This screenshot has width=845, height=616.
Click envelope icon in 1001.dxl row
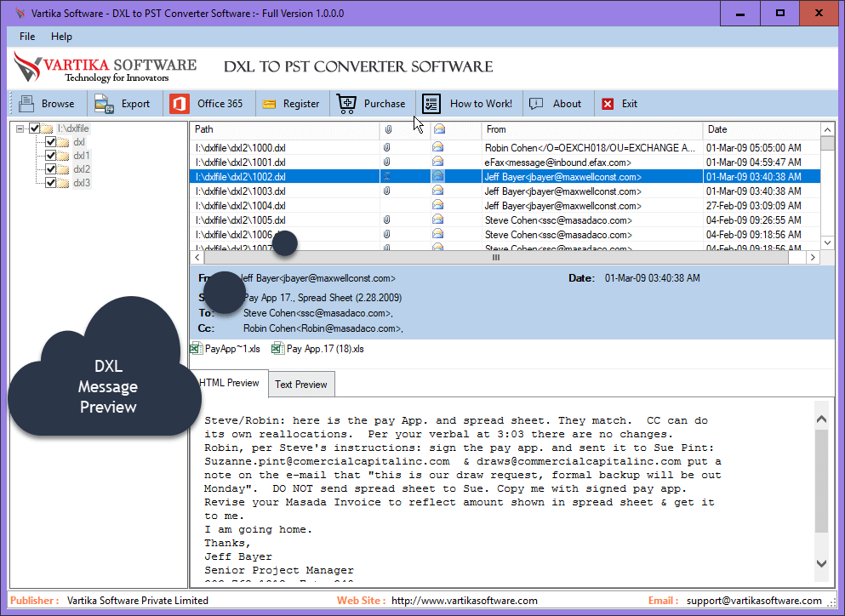437,161
